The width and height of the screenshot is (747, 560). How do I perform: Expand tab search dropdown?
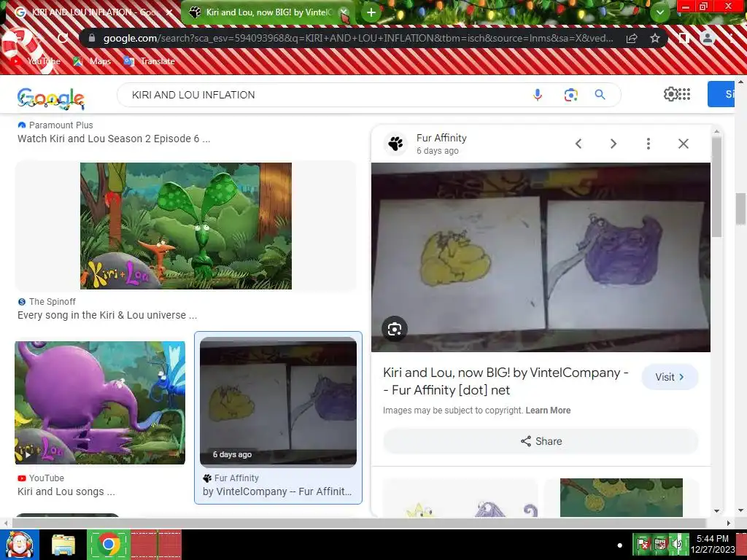point(659,12)
